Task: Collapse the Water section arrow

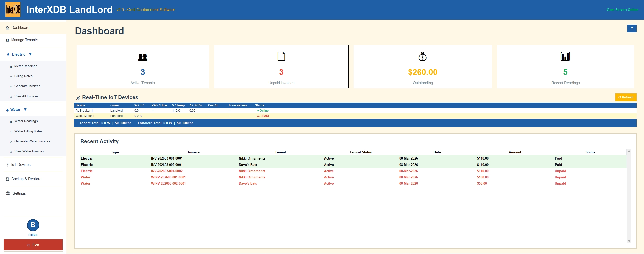Action: point(25,110)
